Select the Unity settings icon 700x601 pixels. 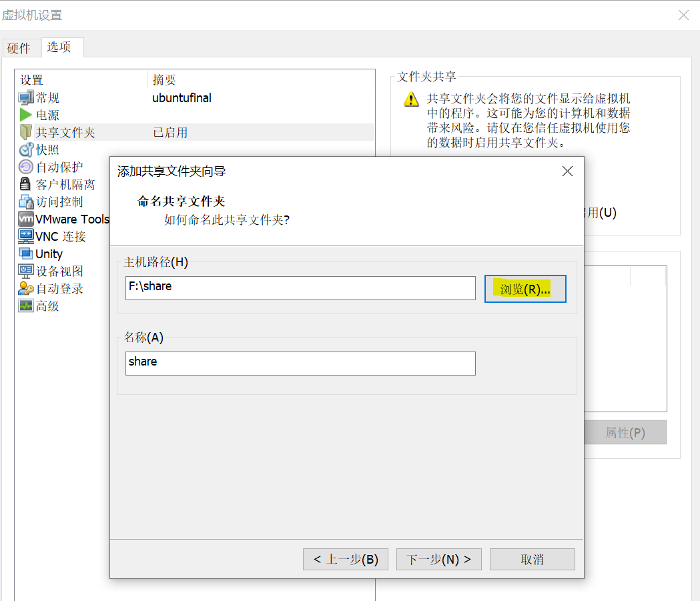point(27,253)
